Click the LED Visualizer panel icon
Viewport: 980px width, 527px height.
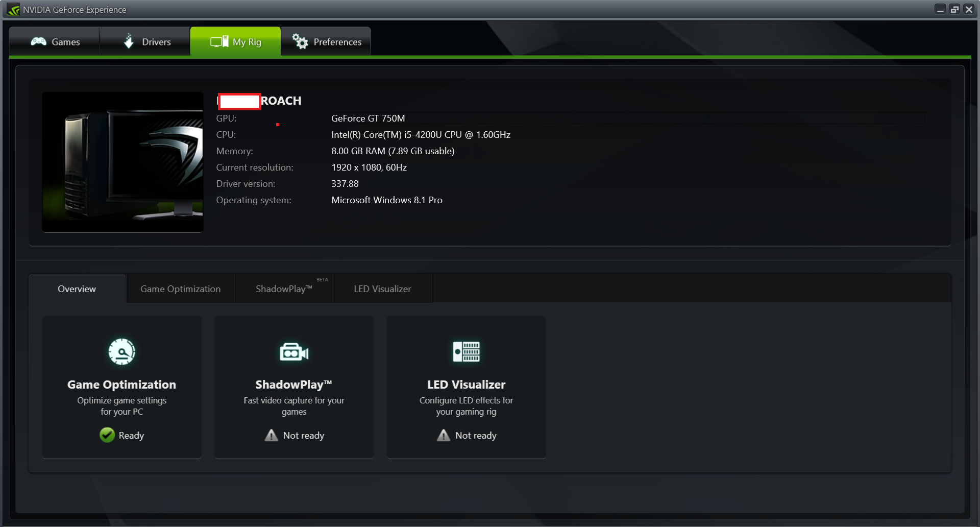tap(467, 352)
